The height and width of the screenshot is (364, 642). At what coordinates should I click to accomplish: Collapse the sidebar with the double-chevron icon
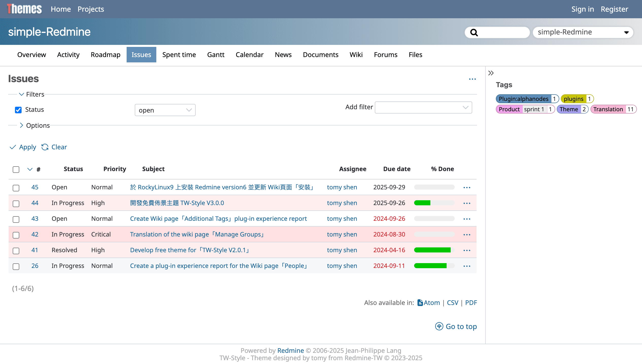(491, 73)
